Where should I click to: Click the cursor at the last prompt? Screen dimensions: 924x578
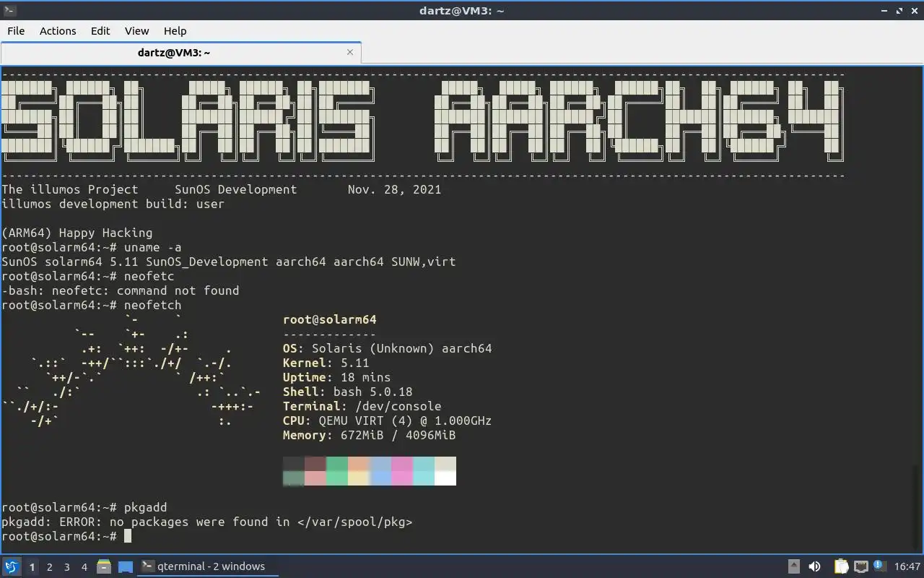coord(128,536)
